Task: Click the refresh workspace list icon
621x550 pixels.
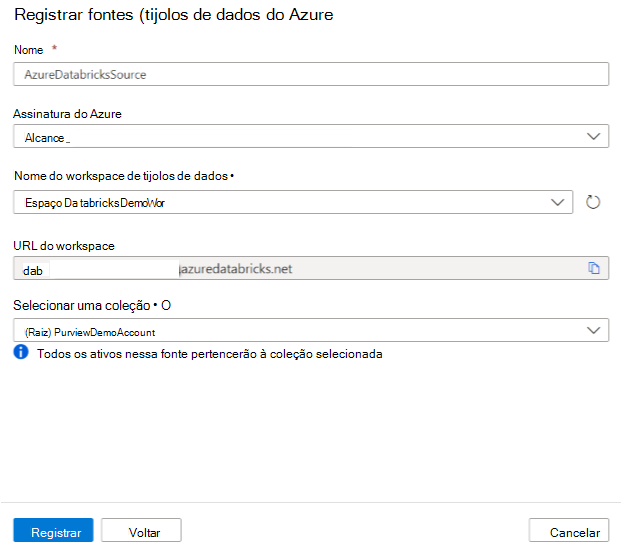Action: pos(592,202)
